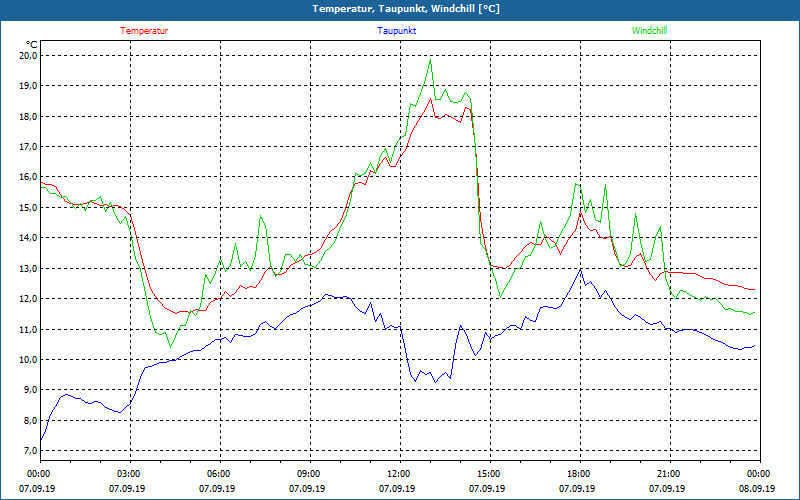Image resolution: width=800 pixels, height=500 pixels.
Task: Select the blue Taupunkt legend label
Action: (397, 31)
